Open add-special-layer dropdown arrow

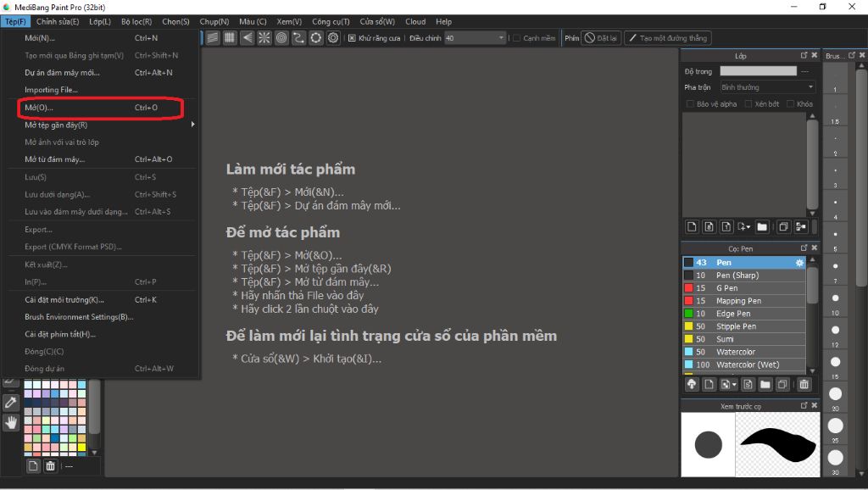(748, 227)
